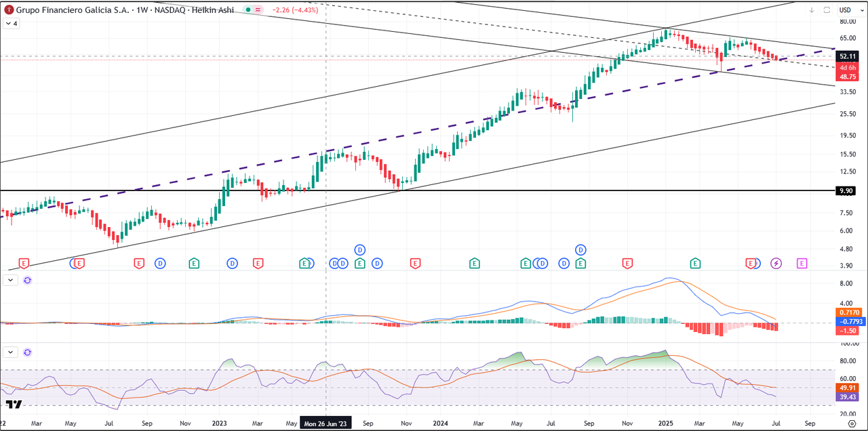Click the -2.26 (-4.43%) change value
This screenshot has height=431, width=868.
296,10
